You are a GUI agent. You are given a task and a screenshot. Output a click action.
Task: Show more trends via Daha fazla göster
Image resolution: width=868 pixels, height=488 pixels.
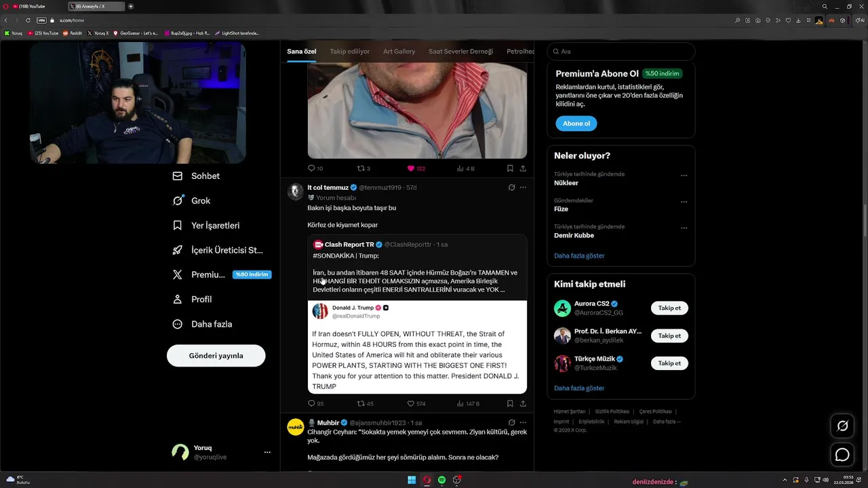(579, 256)
